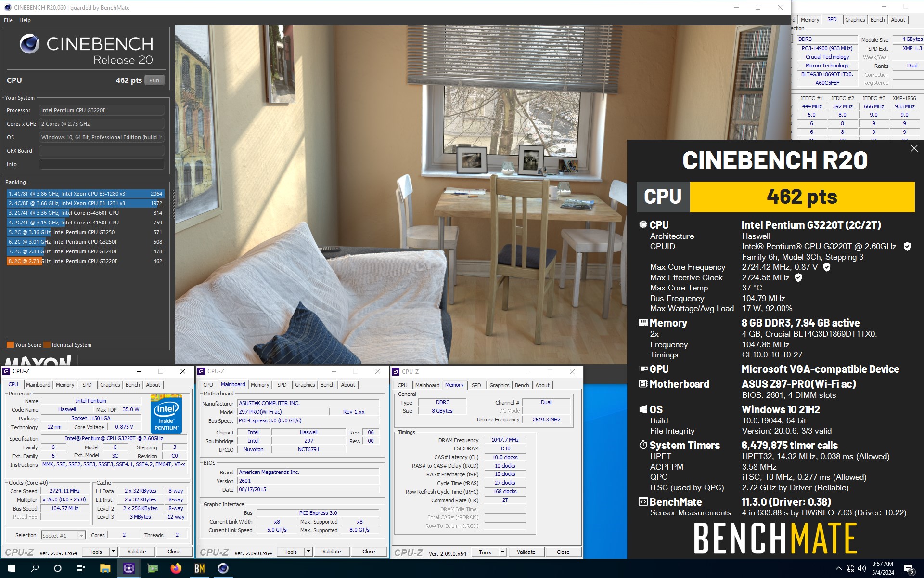Click Close button in the Memory CPU-Z window

coord(563,552)
